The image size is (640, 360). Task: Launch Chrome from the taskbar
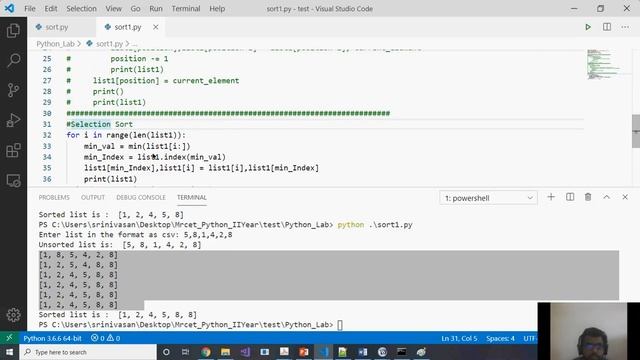[206, 352]
